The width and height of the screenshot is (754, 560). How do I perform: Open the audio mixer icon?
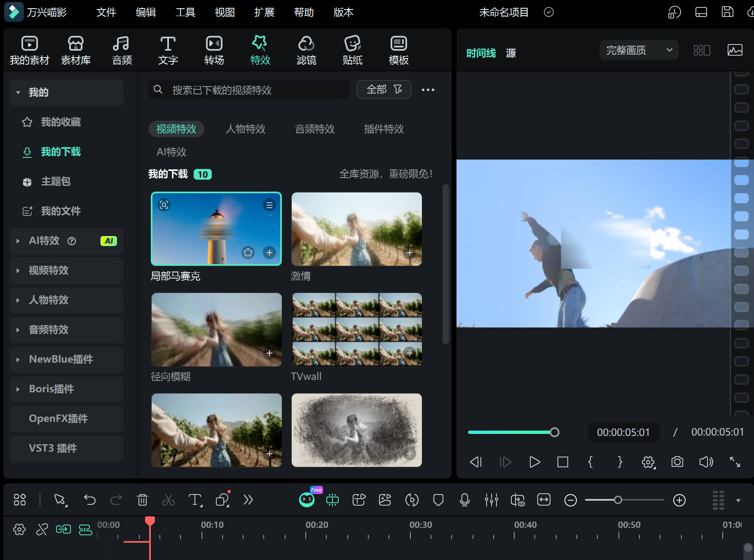[491, 500]
